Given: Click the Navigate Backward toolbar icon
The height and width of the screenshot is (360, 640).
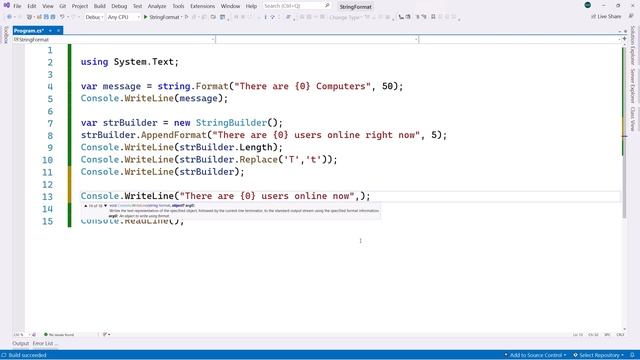Looking at the screenshot, I should point(9,17).
